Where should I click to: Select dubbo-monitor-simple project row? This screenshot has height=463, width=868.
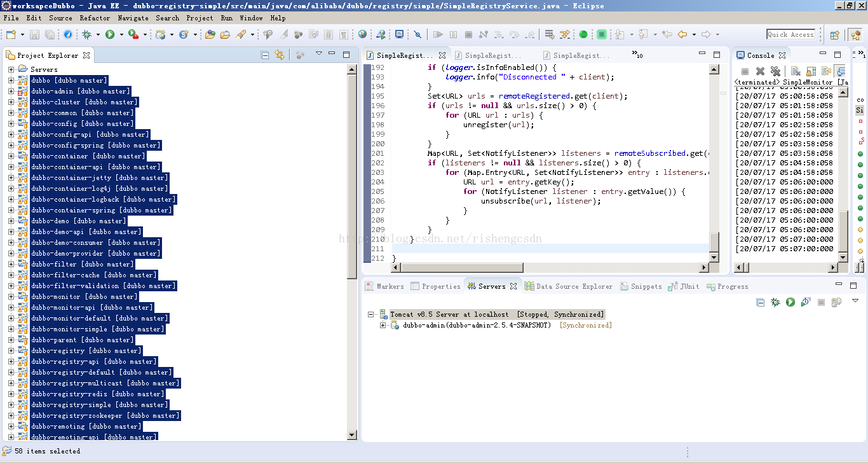[97, 329]
